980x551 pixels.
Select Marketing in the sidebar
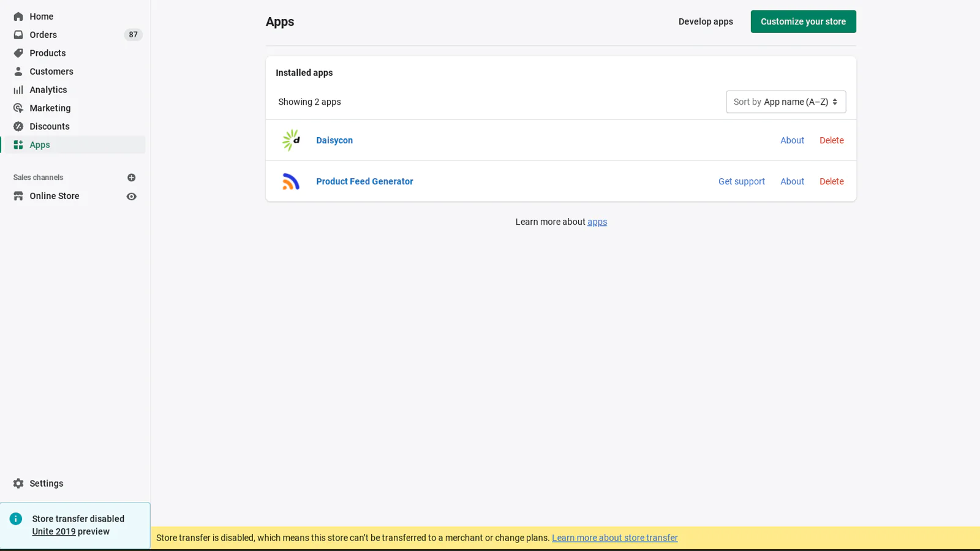click(x=50, y=108)
